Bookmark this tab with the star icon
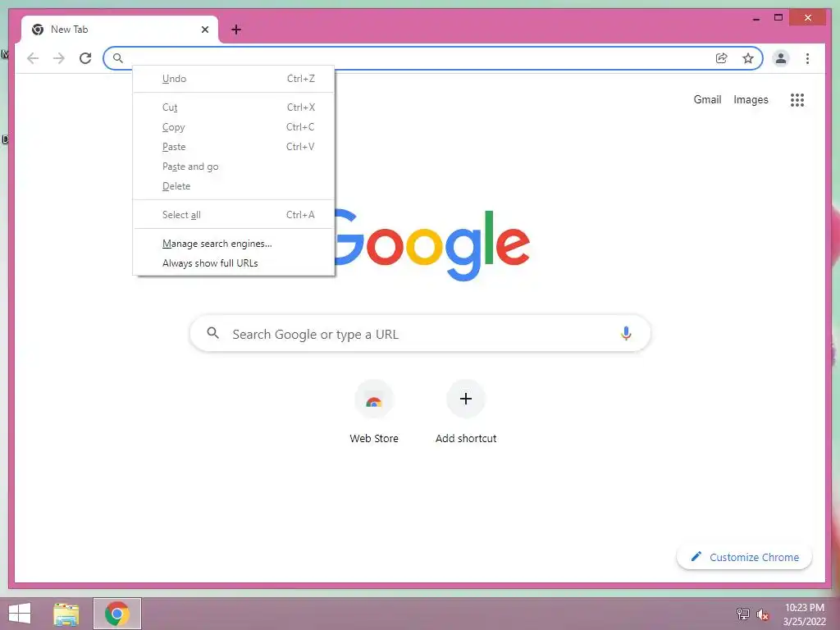The height and width of the screenshot is (630, 840). (x=748, y=58)
